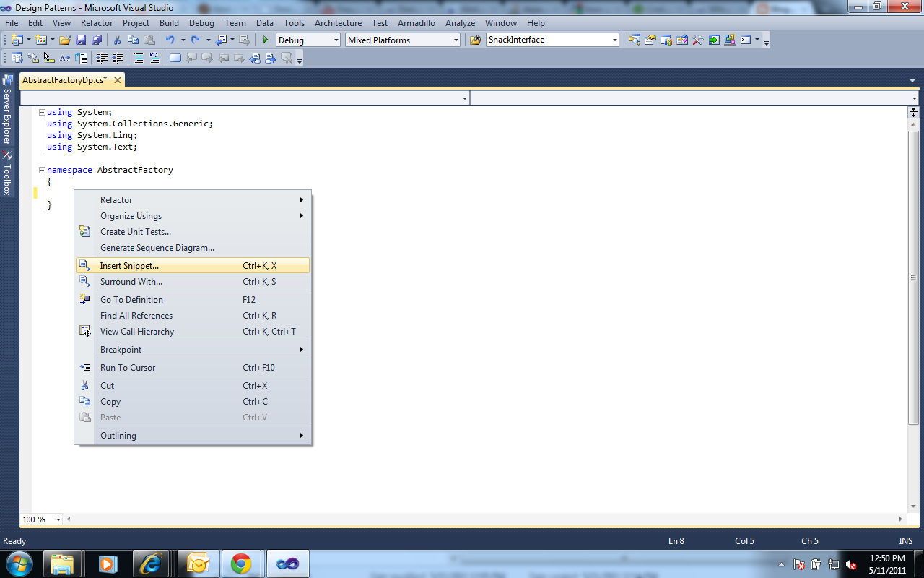The height and width of the screenshot is (578, 924).
Task: Click the Redo arrow icon
Action: [x=195, y=40]
